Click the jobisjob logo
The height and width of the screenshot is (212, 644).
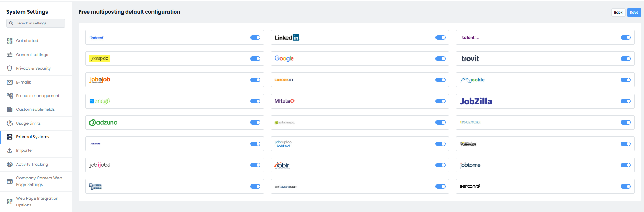(x=100, y=80)
